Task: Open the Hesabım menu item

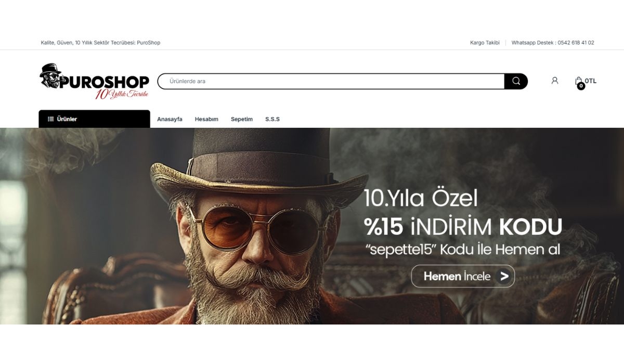Action: 206,119
